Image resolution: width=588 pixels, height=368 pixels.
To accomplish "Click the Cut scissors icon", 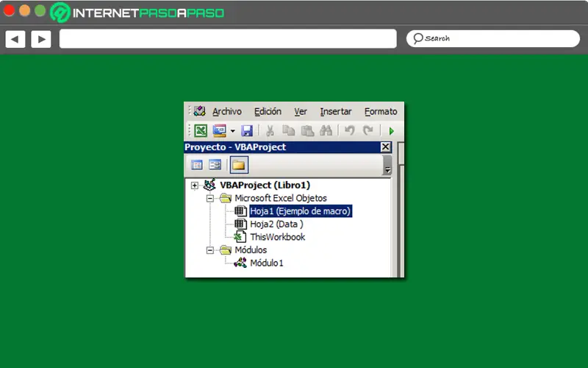I will [270, 131].
